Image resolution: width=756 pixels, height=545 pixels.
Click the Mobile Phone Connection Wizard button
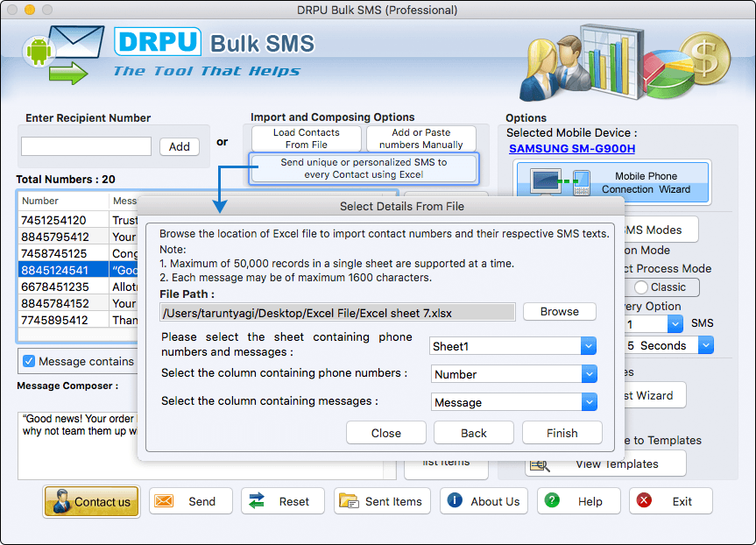(612, 182)
